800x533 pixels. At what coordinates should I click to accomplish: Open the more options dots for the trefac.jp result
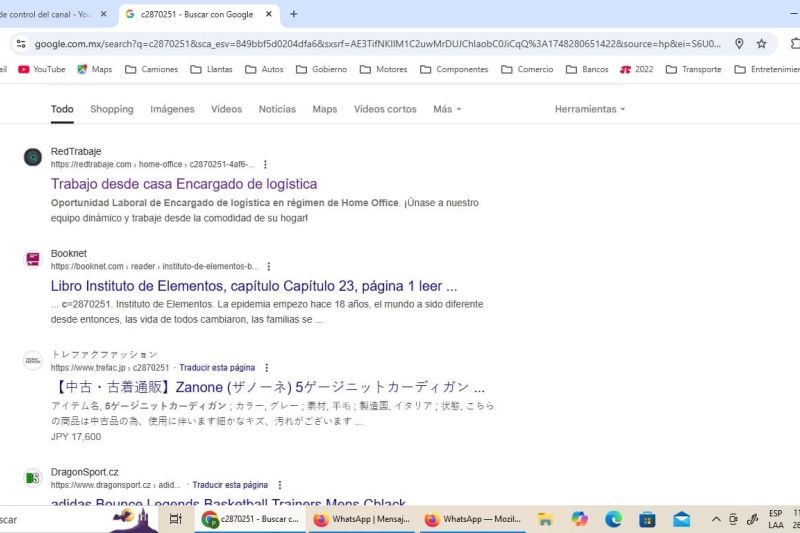point(267,368)
